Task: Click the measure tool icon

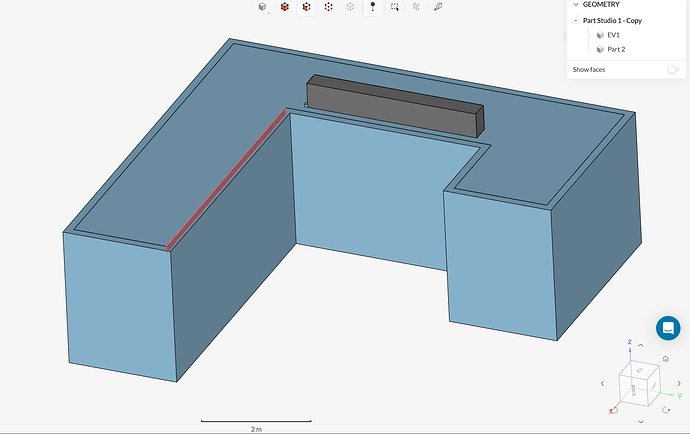Action: click(x=438, y=7)
